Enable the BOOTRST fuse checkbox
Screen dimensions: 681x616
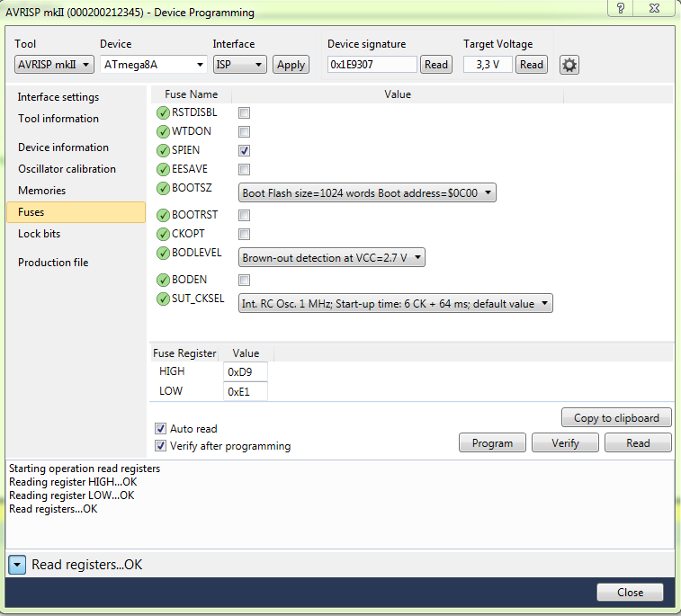click(x=244, y=215)
